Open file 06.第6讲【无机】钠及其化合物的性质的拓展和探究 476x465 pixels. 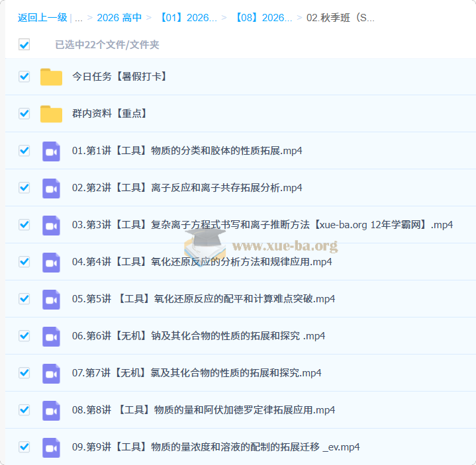(x=199, y=336)
